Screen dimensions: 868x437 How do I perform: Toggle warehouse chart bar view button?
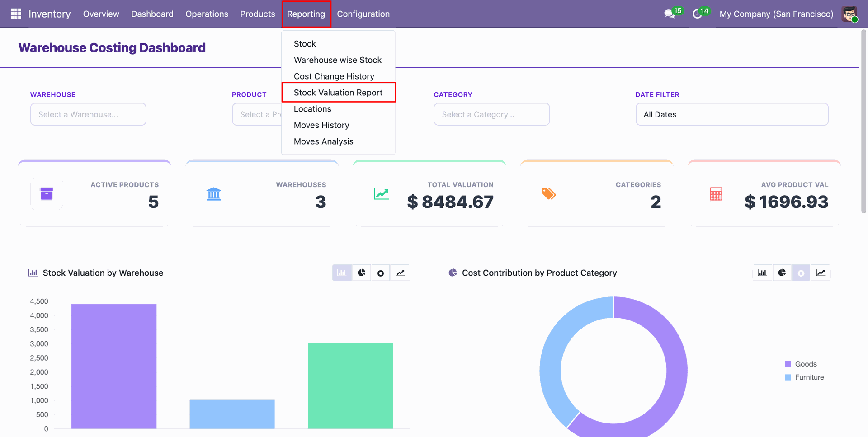point(342,273)
